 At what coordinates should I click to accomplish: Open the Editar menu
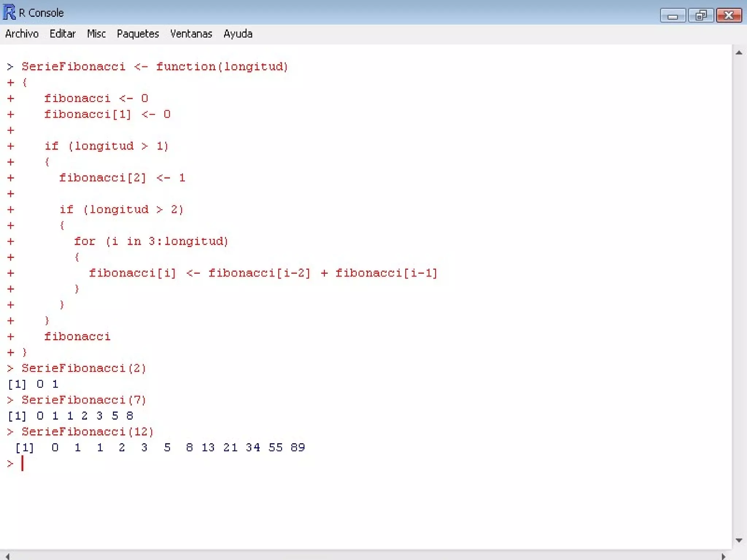62,34
